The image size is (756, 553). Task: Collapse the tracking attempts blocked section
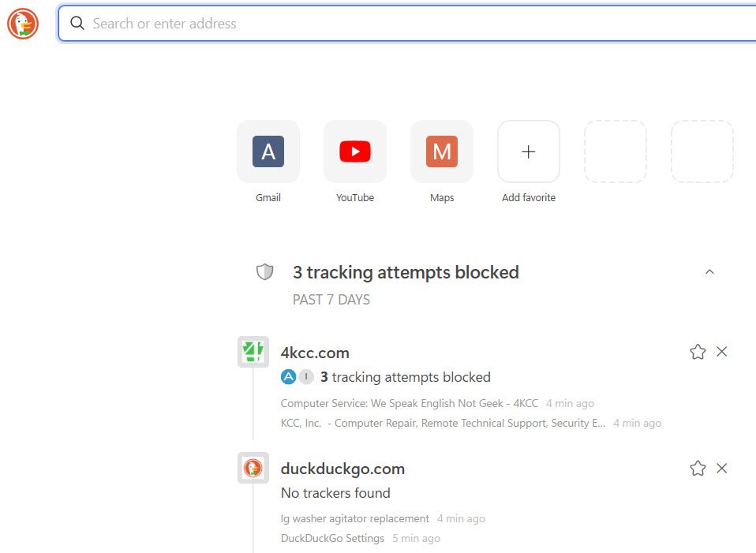(709, 272)
